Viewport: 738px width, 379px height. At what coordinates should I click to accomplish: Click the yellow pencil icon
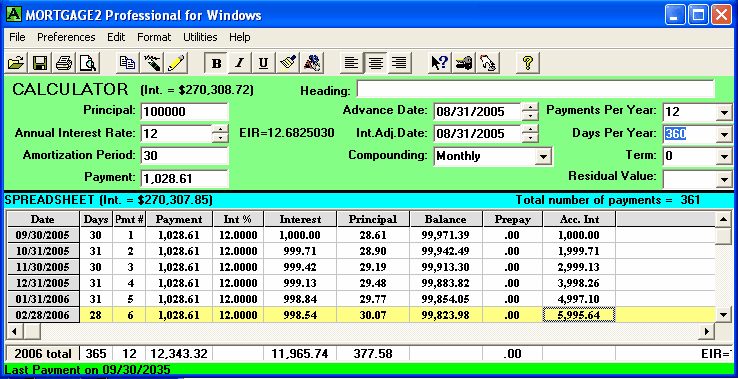(x=176, y=63)
